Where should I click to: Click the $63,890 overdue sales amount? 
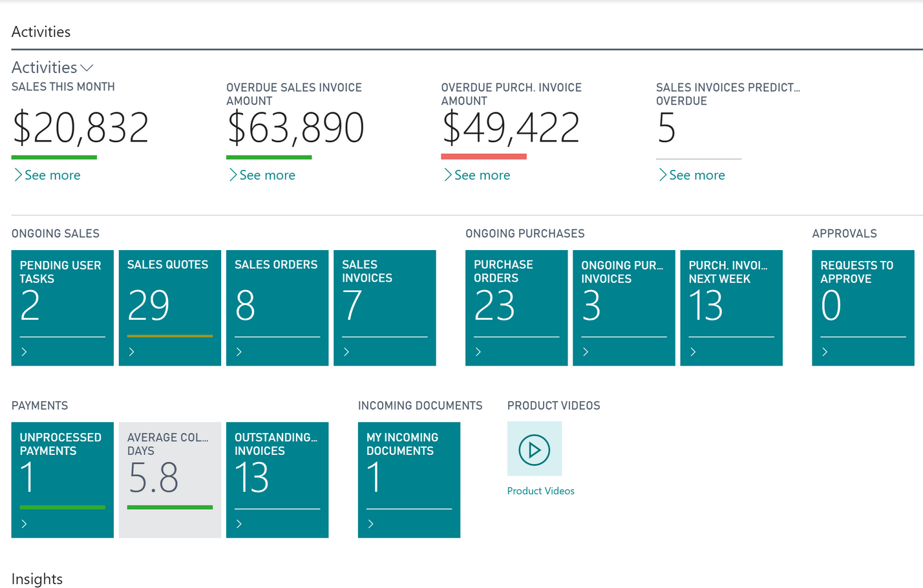295,128
